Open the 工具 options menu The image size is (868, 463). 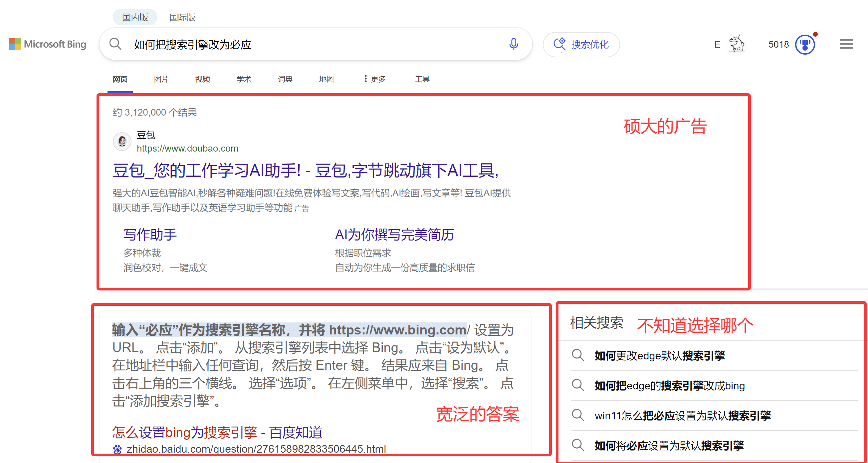coord(422,79)
